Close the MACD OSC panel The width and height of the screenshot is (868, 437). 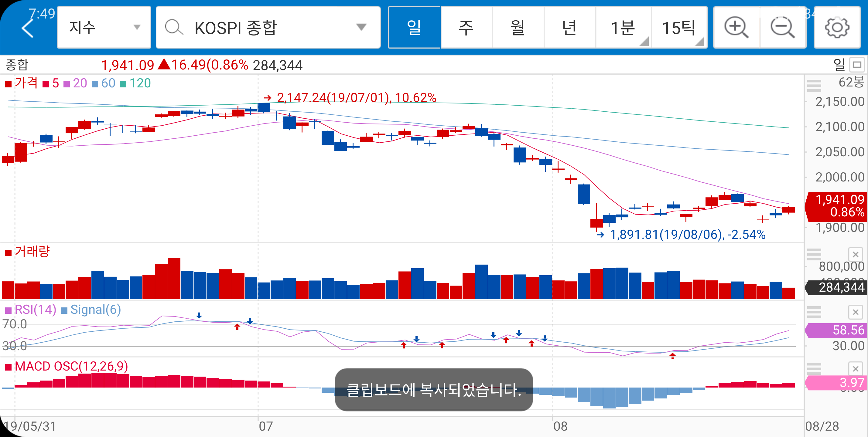(855, 369)
